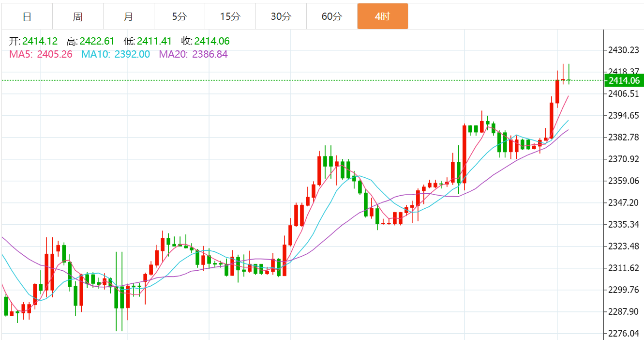Click the 2430.23 label on price axis

623,50
